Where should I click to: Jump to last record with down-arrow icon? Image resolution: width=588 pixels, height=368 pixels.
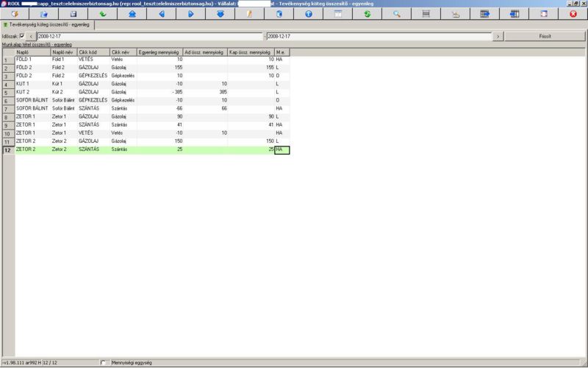pos(220,14)
